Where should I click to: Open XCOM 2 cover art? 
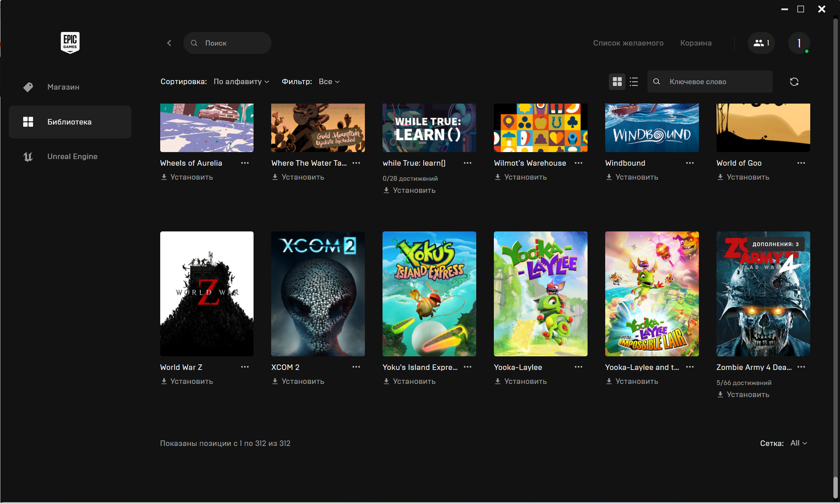(x=318, y=294)
